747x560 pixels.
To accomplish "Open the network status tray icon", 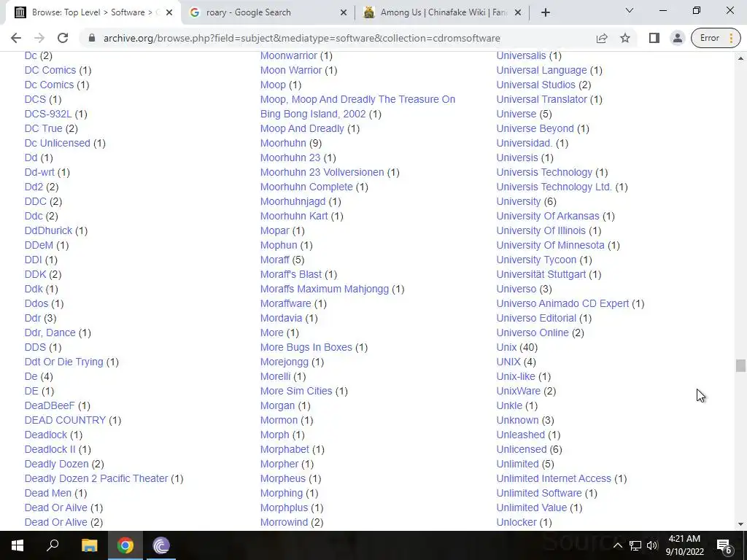I will coord(635,545).
